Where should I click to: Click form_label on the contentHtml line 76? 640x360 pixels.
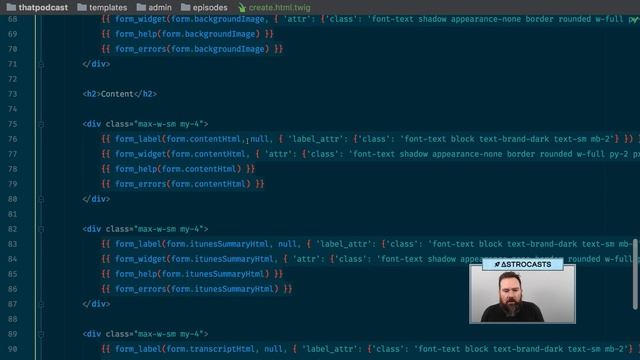pos(138,139)
